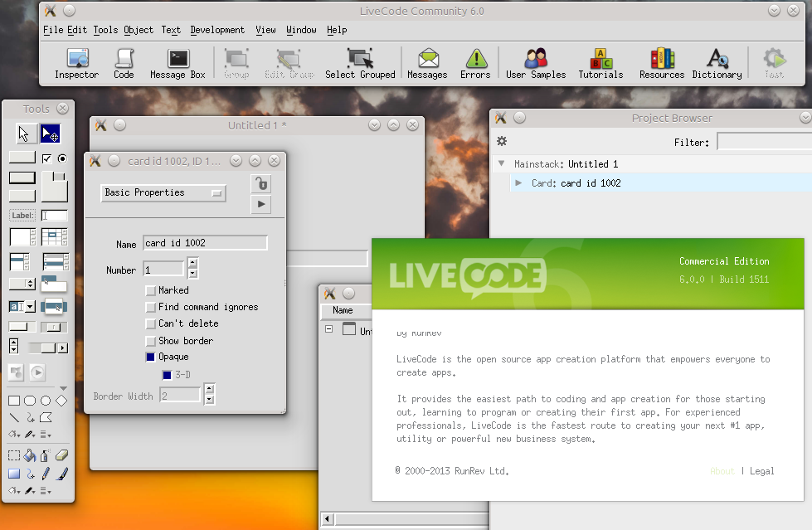
Task: Collapse the Mainstack: Untitled 1 tree node
Action: click(501, 164)
